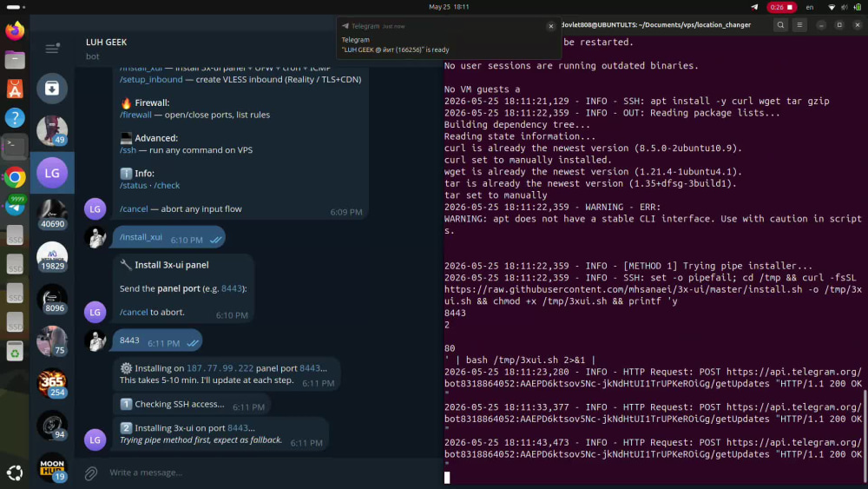This screenshot has width=868, height=489.
Task: Open the chat with 19829 unread messages
Action: 52,257
